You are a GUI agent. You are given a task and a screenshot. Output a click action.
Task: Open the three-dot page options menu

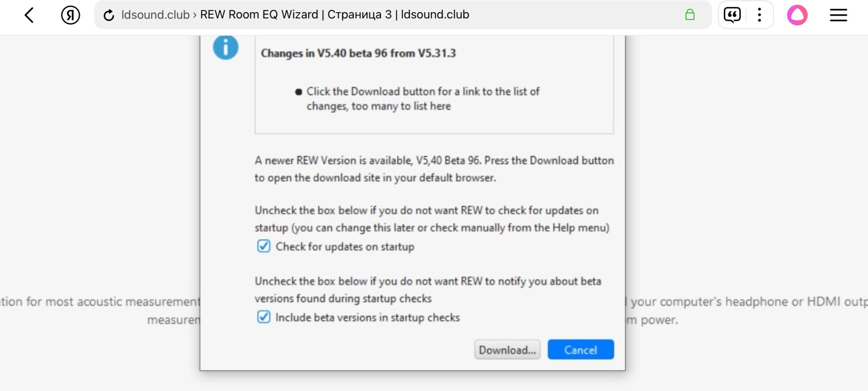(x=759, y=15)
